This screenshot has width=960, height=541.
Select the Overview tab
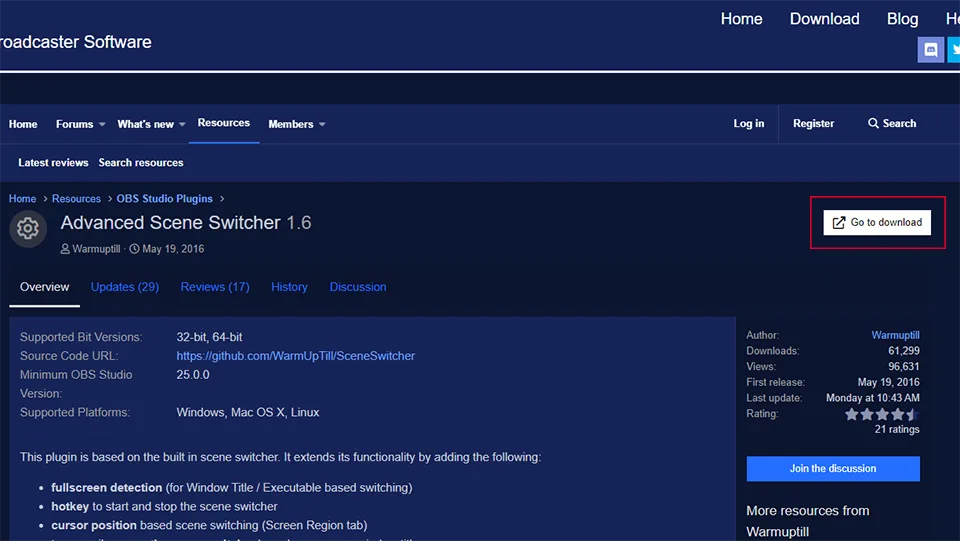pyautogui.click(x=44, y=287)
